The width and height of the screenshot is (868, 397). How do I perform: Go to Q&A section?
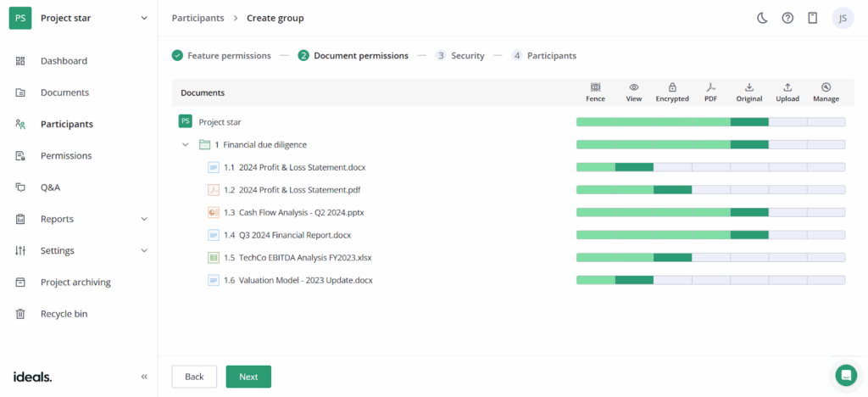point(50,187)
